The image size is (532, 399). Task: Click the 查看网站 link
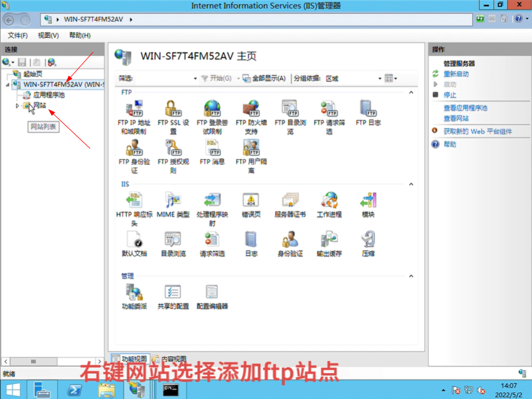[456, 119]
